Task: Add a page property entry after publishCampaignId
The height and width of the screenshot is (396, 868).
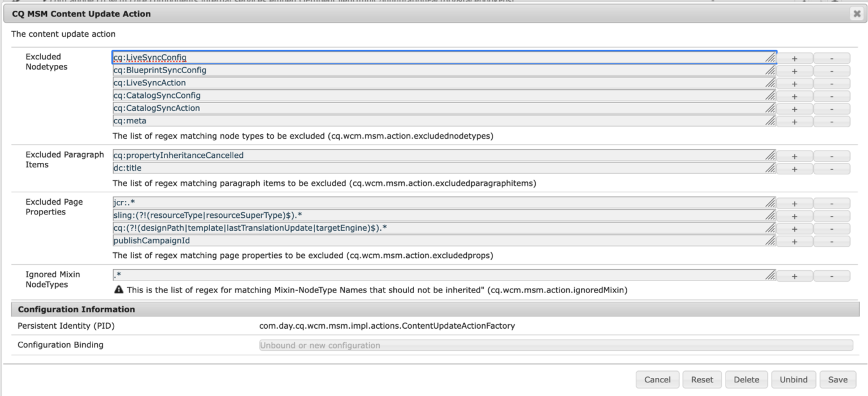Action: [x=795, y=240]
